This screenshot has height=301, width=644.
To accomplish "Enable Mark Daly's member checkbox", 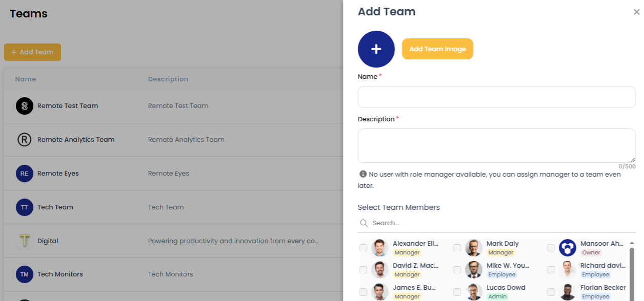I will tap(457, 248).
